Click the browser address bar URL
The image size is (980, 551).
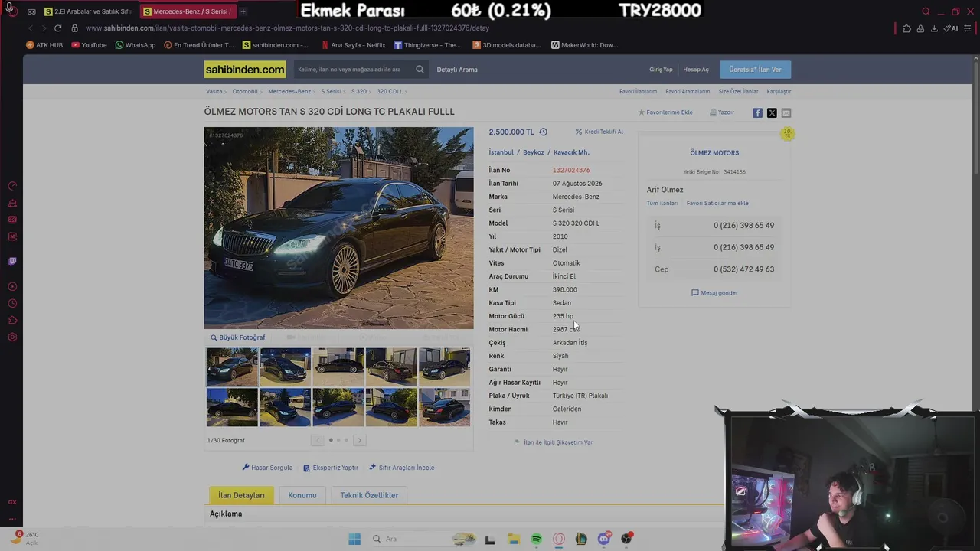point(287,28)
